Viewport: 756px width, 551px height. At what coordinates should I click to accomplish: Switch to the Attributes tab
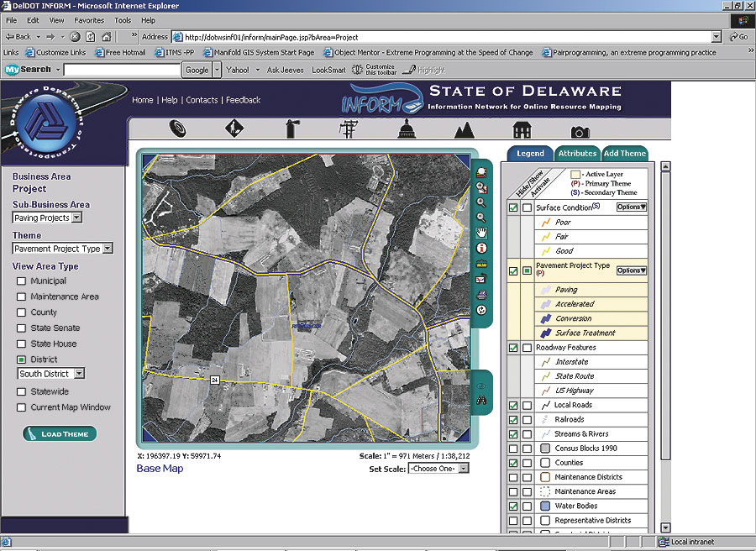[x=577, y=154]
